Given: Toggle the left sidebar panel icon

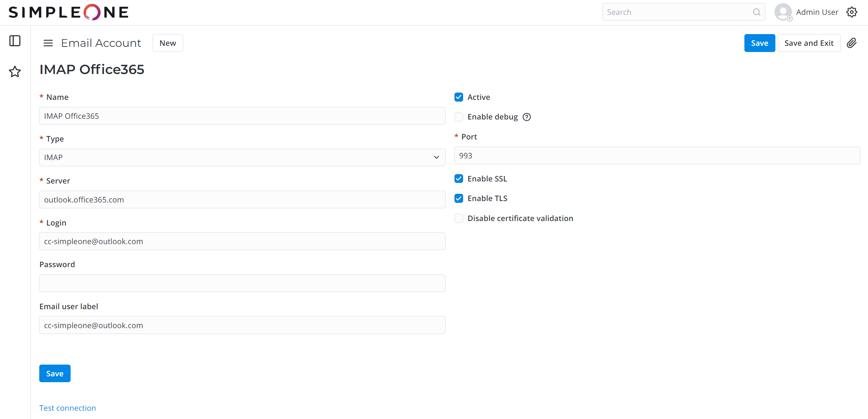Looking at the screenshot, I should click(15, 41).
